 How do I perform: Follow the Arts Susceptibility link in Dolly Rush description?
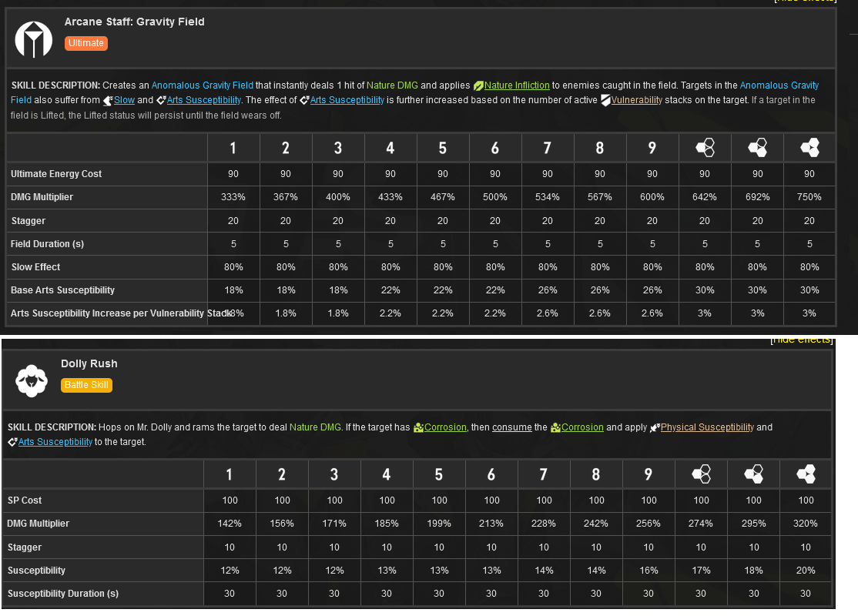pyautogui.click(x=55, y=442)
